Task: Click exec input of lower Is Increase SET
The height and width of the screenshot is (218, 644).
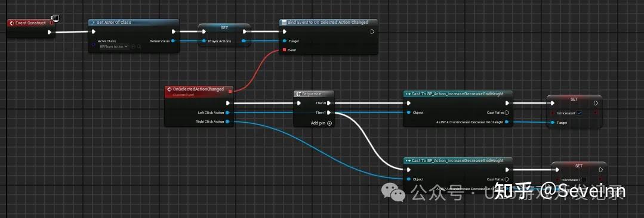Action: (557, 170)
